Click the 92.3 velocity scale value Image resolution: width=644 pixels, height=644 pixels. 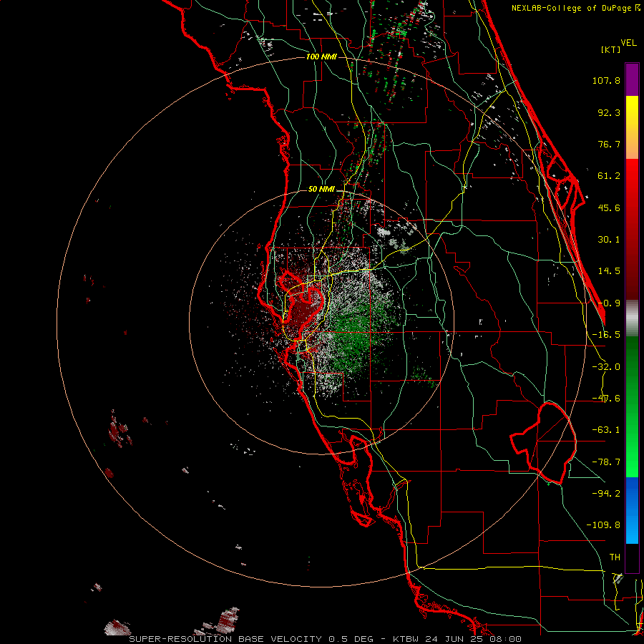click(x=609, y=112)
